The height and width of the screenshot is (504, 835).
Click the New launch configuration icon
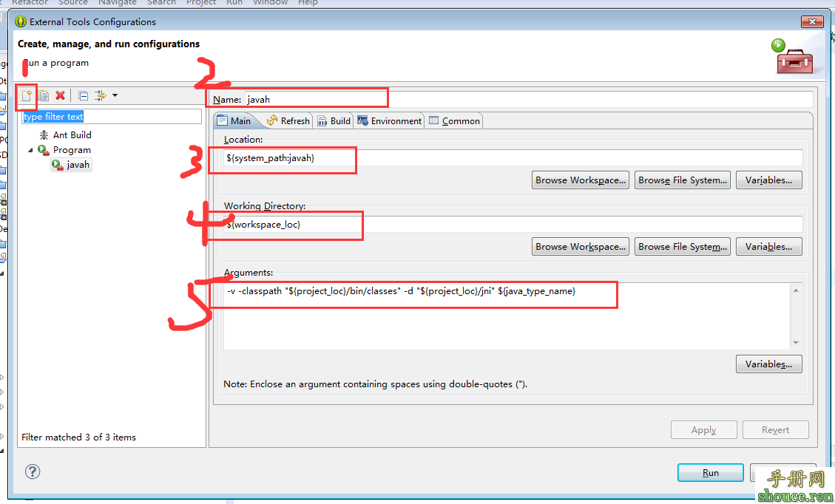[27, 95]
